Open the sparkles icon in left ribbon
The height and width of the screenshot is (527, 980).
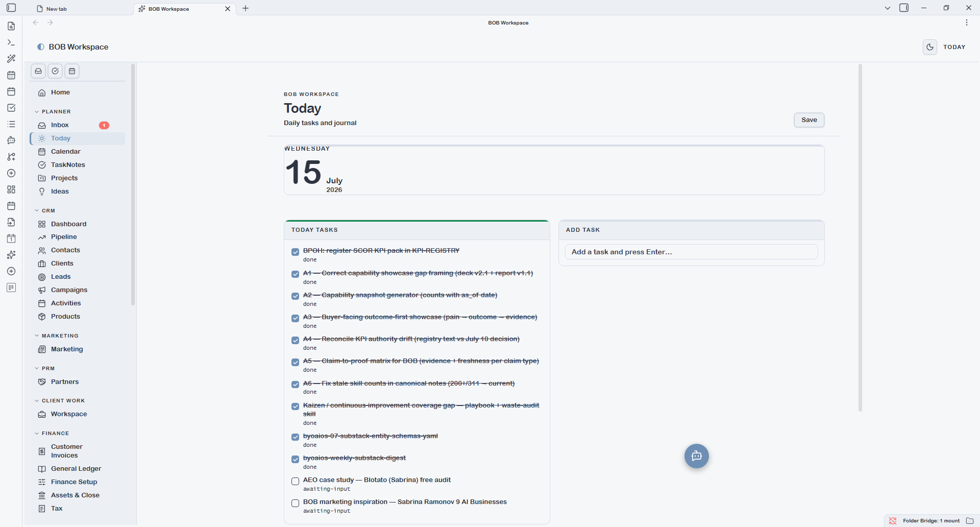11,255
